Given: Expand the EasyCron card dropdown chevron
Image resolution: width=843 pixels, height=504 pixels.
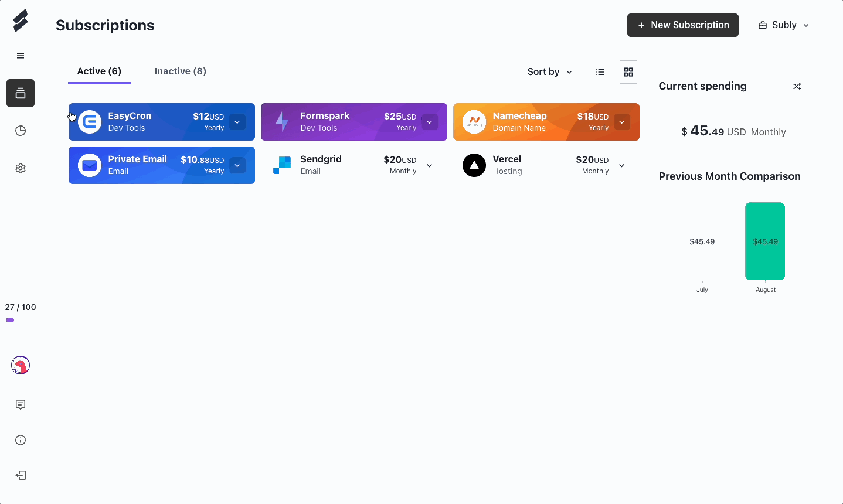Looking at the screenshot, I should click(237, 122).
